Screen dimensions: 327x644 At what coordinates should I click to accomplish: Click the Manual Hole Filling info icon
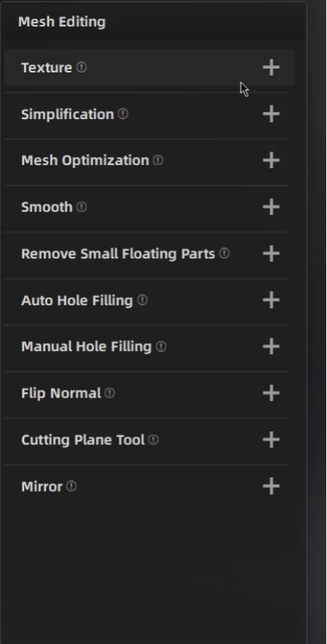click(x=161, y=347)
